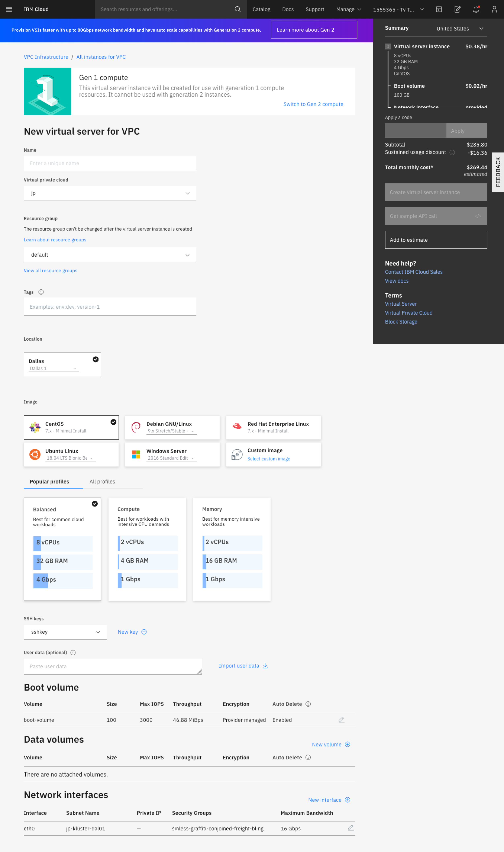Image resolution: width=504 pixels, height=852 pixels.
Task: Click the Name input field
Action: [x=110, y=163]
